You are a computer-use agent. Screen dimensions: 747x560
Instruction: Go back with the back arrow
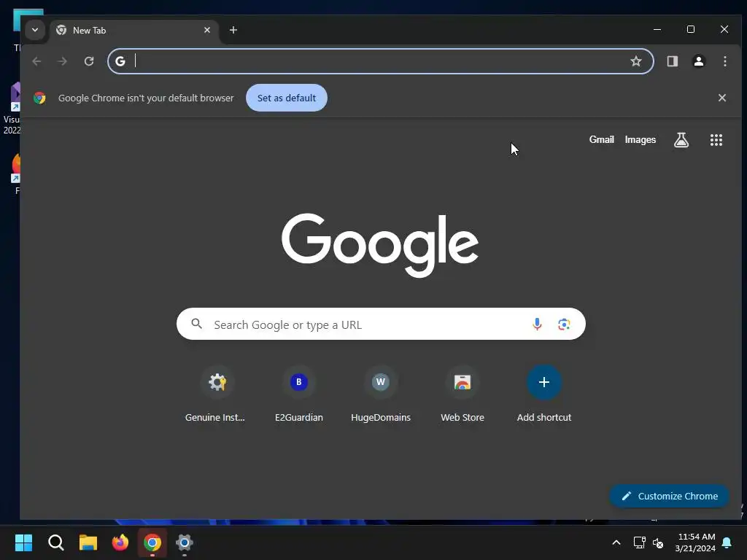[x=36, y=61]
